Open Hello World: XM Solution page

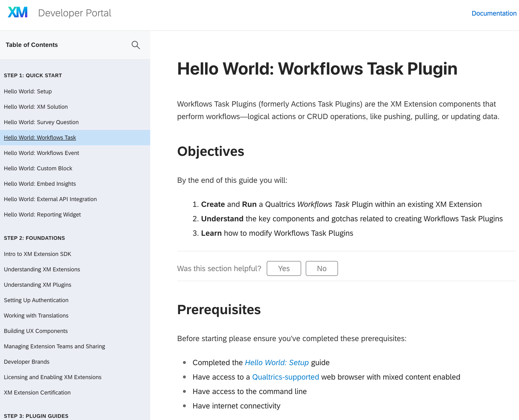click(36, 107)
